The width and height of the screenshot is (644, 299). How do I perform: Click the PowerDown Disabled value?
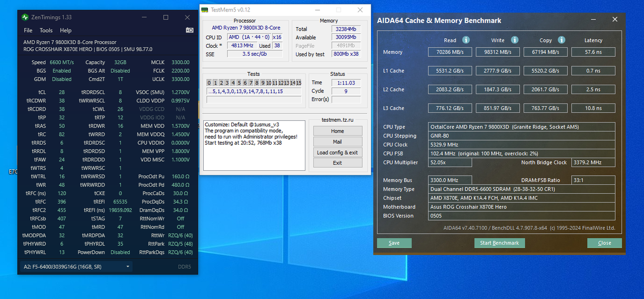(120, 252)
